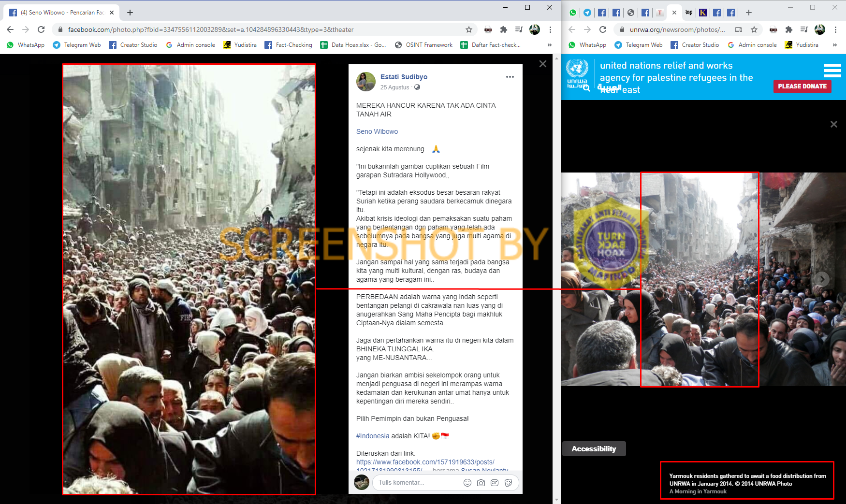The image size is (846, 504).
Task: Insert emoji in comment box
Action: [x=467, y=482]
